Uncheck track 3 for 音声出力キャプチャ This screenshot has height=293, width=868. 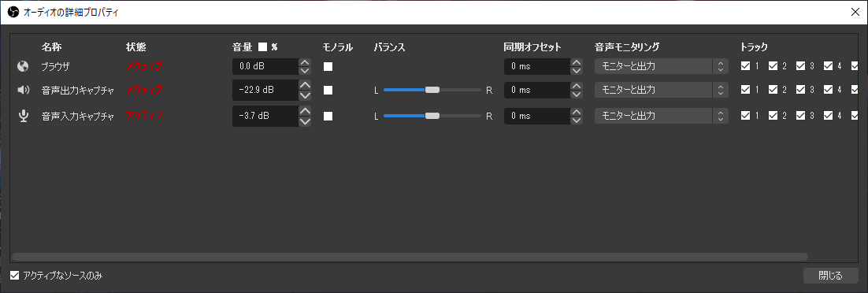tap(800, 90)
